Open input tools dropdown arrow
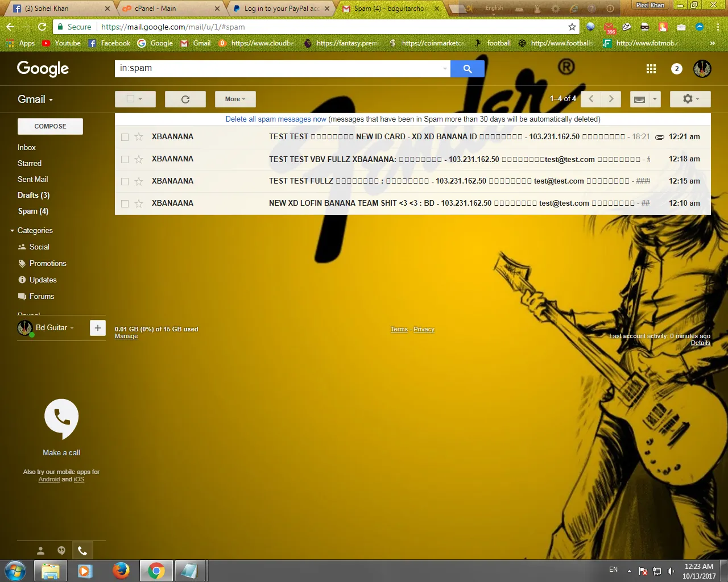The image size is (728, 582). [x=655, y=99]
